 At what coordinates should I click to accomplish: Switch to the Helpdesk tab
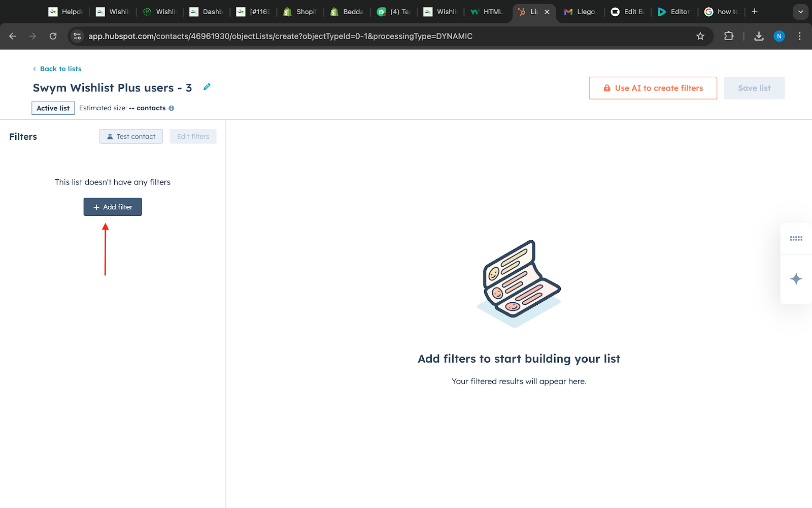(x=66, y=12)
